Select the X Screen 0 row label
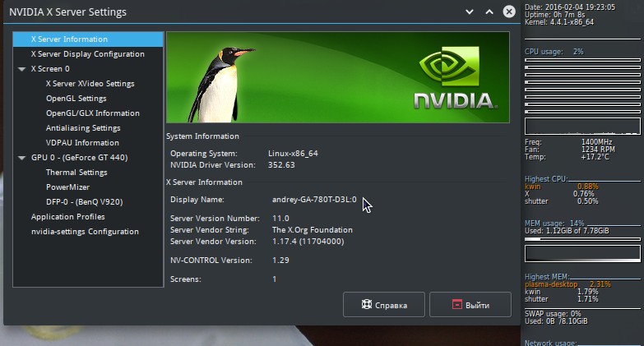 pos(50,69)
